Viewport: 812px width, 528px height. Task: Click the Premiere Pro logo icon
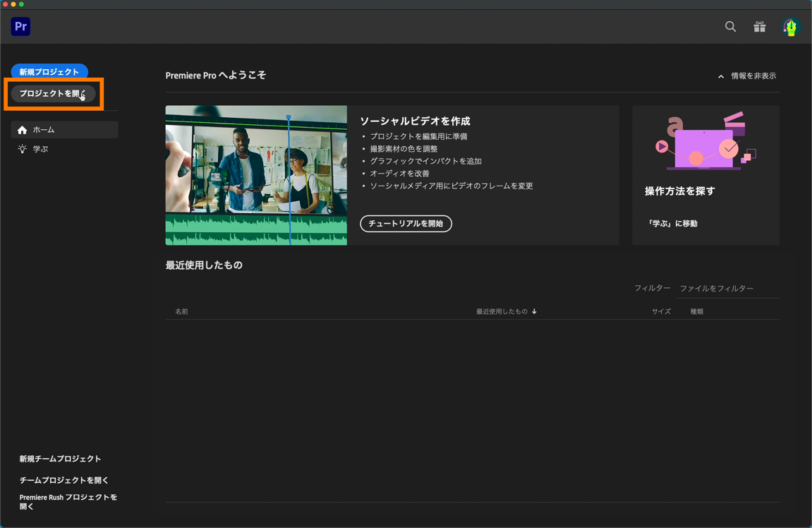point(20,26)
